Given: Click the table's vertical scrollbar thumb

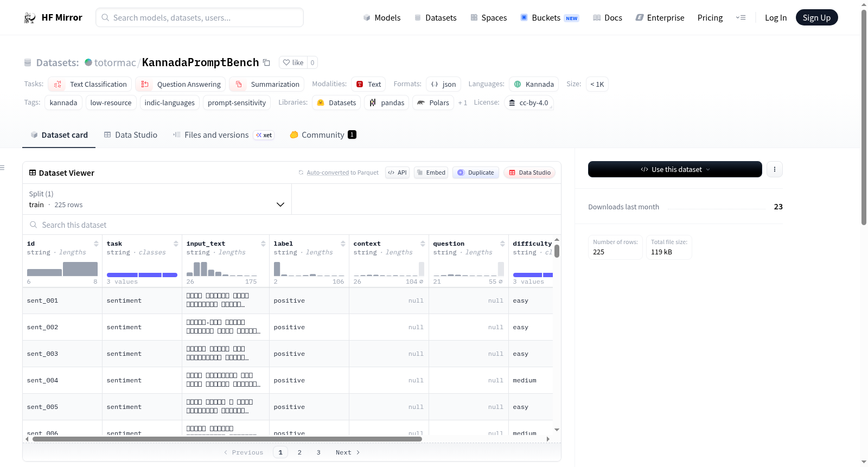Looking at the screenshot, I should [557, 251].
